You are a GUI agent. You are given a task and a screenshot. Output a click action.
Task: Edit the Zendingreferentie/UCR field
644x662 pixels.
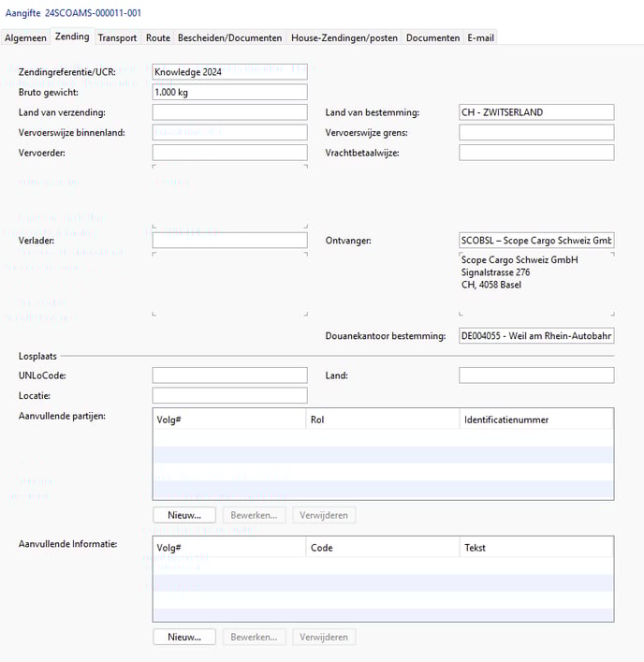click(x=229, y=72)
